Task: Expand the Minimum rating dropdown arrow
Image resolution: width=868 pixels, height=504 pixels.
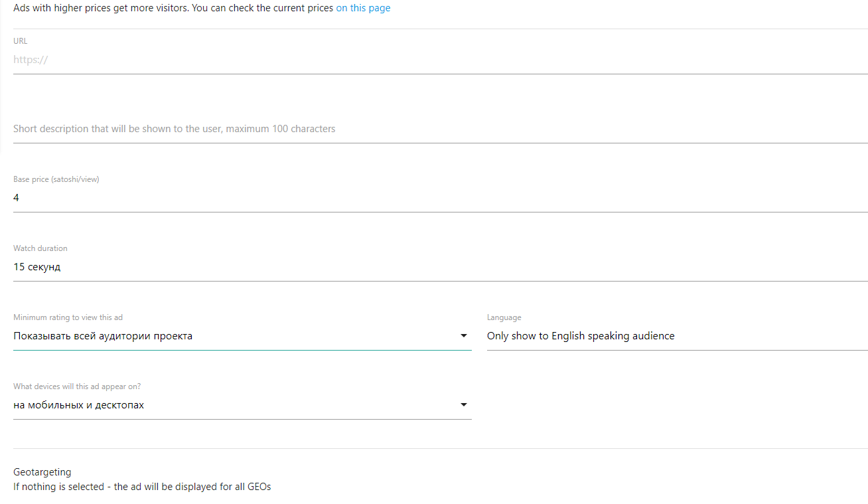Action: point(463,336)
